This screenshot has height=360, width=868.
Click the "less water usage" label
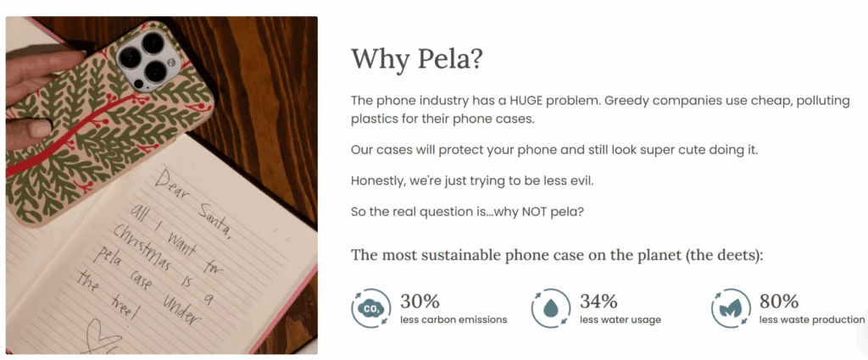coord(620,320)
